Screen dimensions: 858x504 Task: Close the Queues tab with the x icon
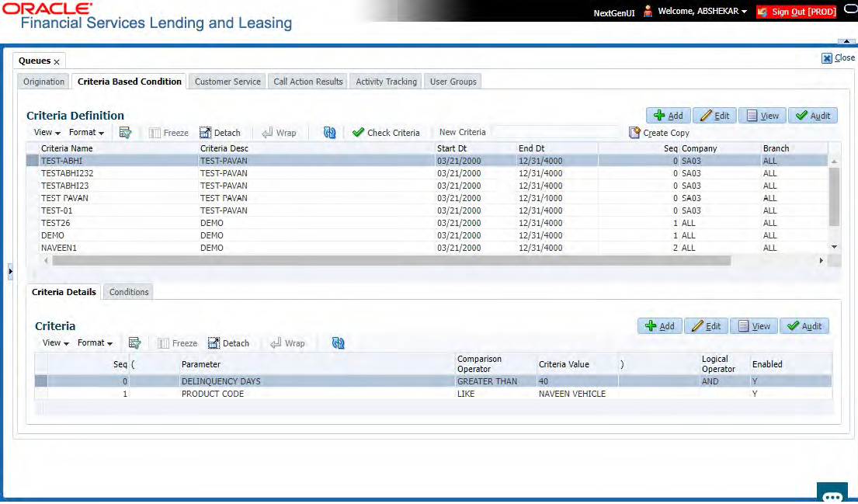[x=57, y=61]
